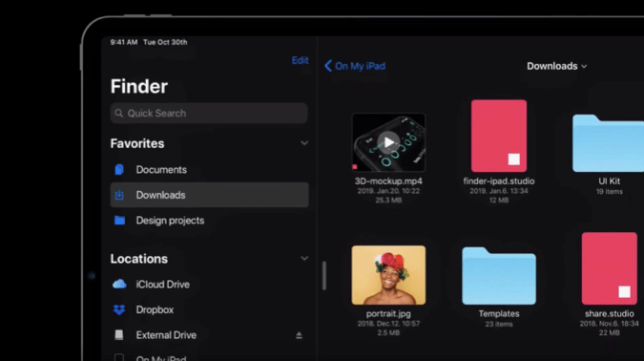Open the Templates folder icon

click(499, 275)
